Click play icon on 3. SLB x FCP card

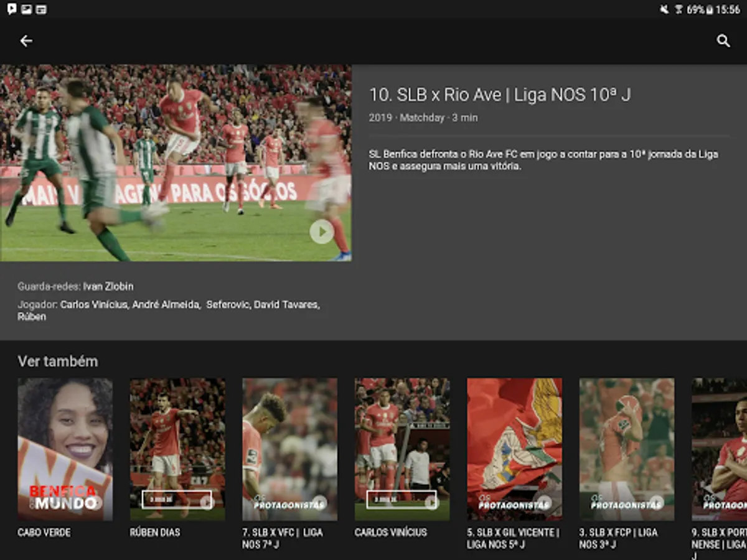click(x=657, y=502)
